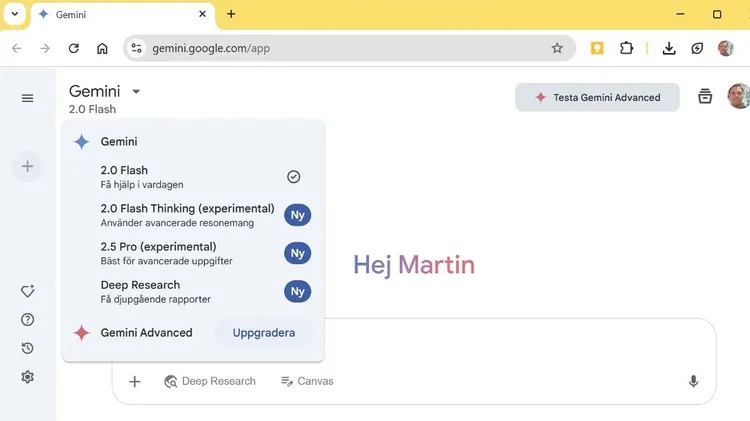The height and width of the screenshot is (421, 750).
Task: Click the Ny badge on Deep Research row
Action: 298,291
